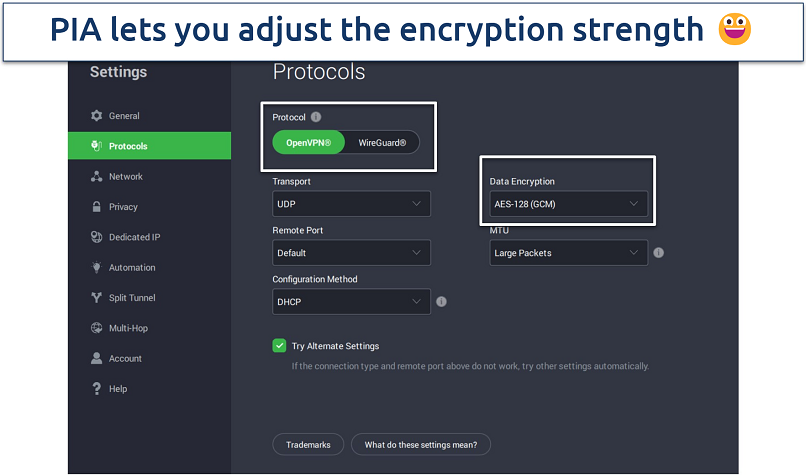Open the Transport UDP dropdown
The height and width of the screenshot is (476, 806).
point(351,204)
